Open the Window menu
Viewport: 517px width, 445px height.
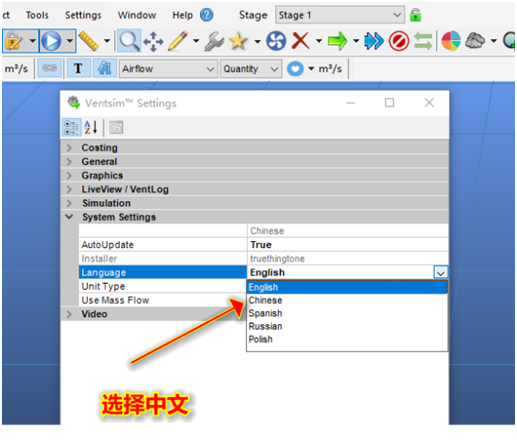coord(137,15)
